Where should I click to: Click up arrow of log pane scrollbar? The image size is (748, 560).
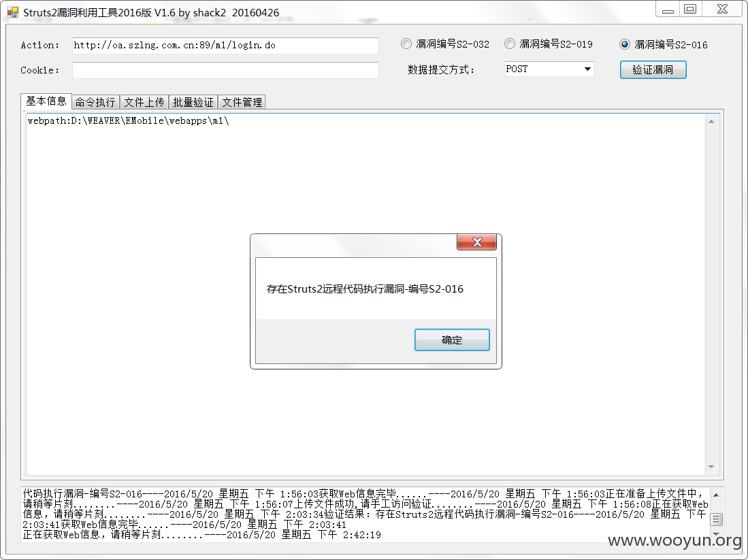(x=716, y=495)
